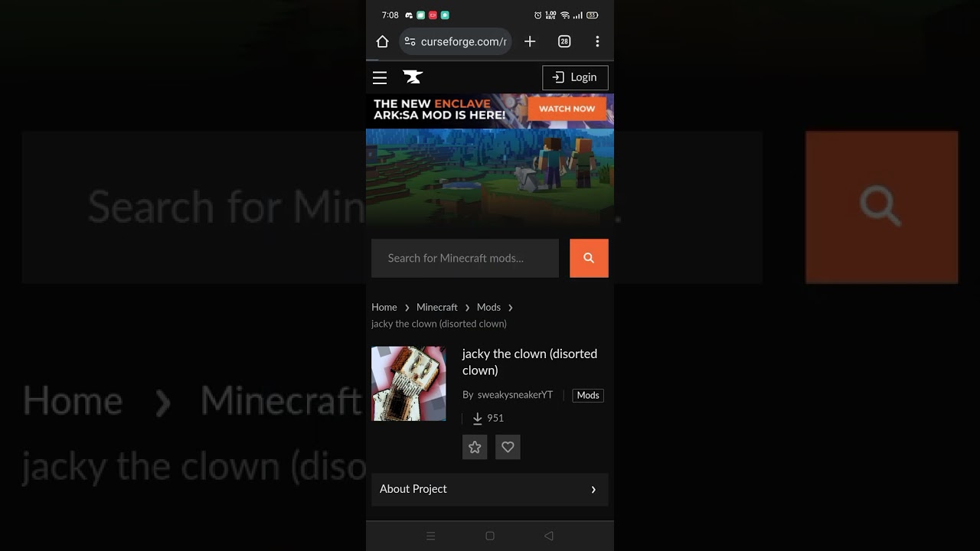Viewport: 980px width, 551px height.
Task: Select the curseforge.com address bar
Action: click(456, 41)
